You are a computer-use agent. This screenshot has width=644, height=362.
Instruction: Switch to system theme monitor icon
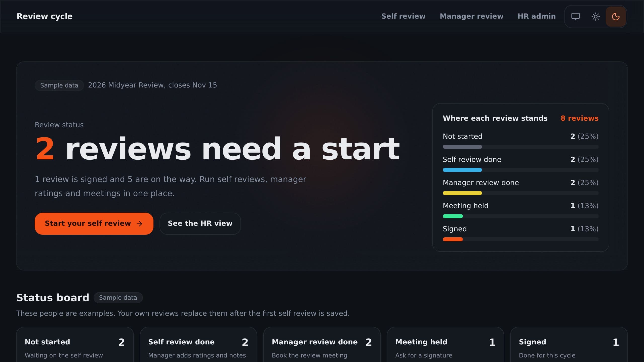575,17
